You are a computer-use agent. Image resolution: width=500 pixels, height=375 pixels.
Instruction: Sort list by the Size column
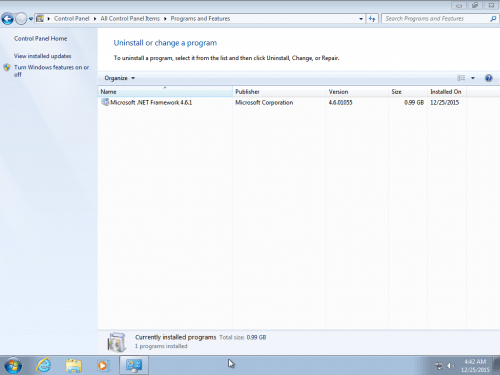[408, 92]
